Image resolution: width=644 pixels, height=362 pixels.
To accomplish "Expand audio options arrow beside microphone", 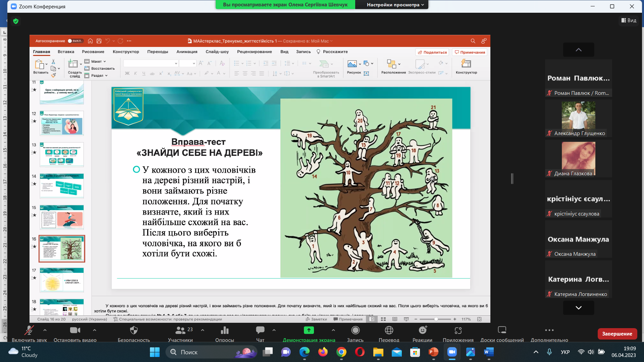I will [45, 330].
